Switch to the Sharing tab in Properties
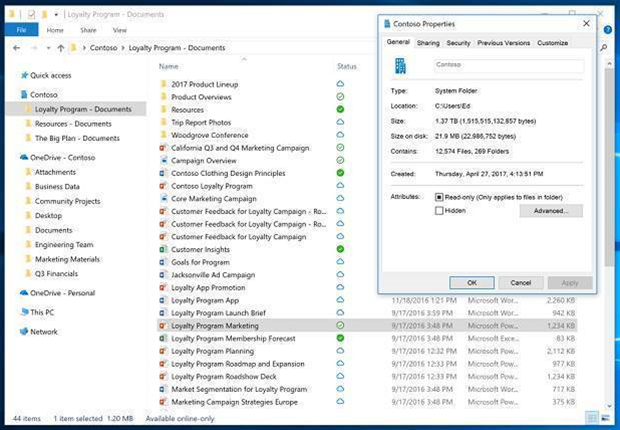This screenshot has height=430, width=620. (x=428, y=43)
